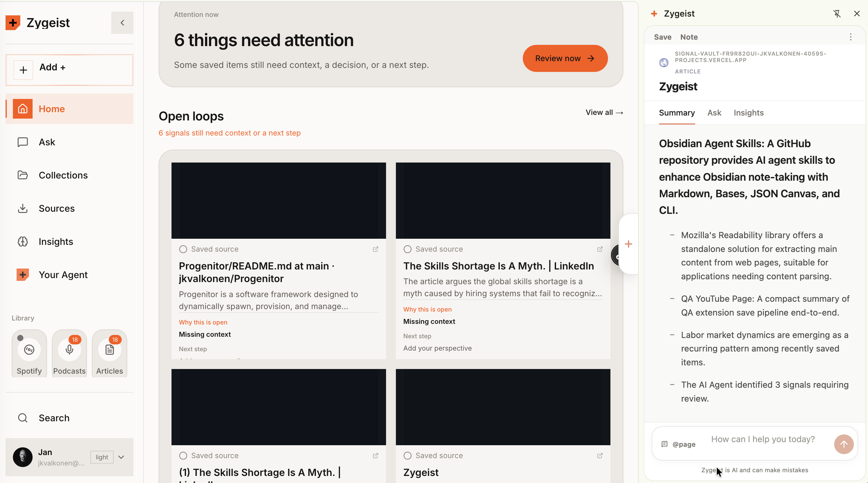The width and height of the screenshot is (868, 483).
Task: Open the Home page in the sidebar
Action: [x=69, y=109]
